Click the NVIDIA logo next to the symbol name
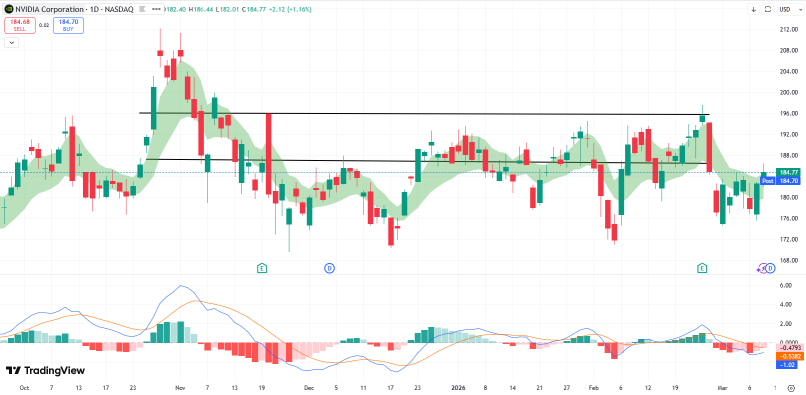The image size is (806, 395). (9, 9)
